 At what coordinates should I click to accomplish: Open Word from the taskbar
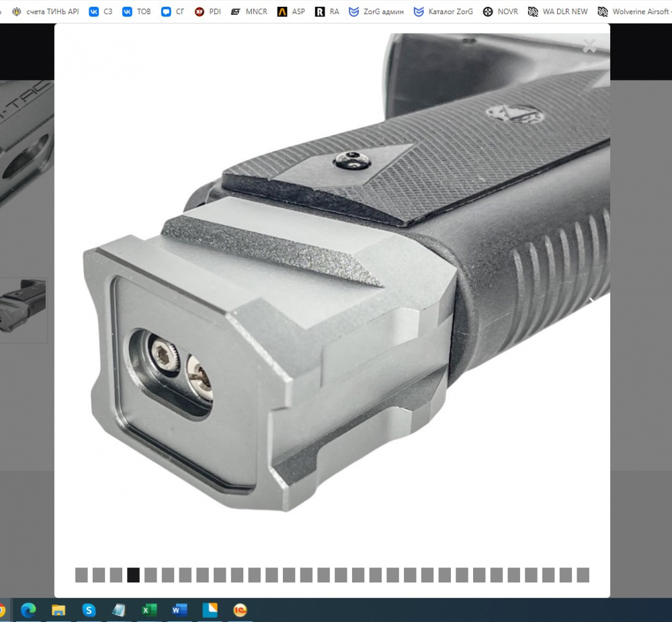[179, 610]
